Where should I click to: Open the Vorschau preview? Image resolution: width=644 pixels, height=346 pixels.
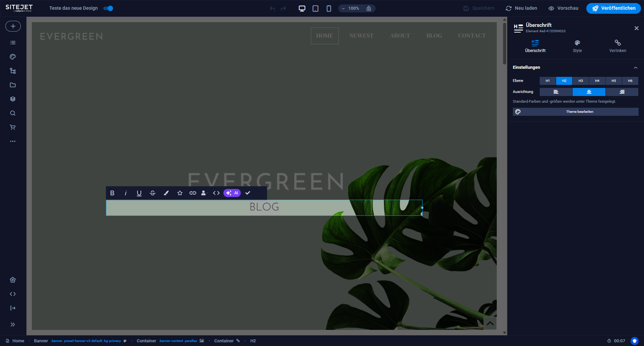[x=563, y=8]
